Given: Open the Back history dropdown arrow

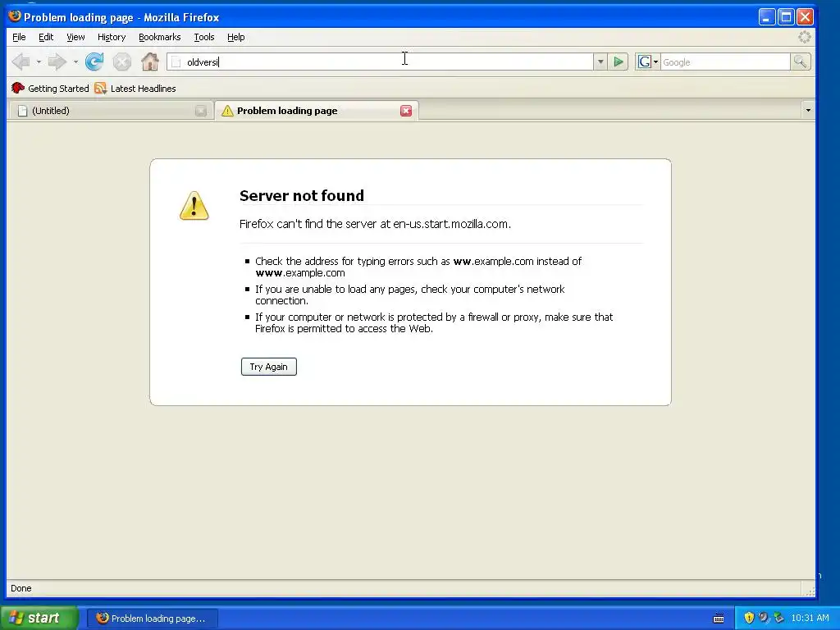Looking at the screenshot, I should tap(39, 62).
